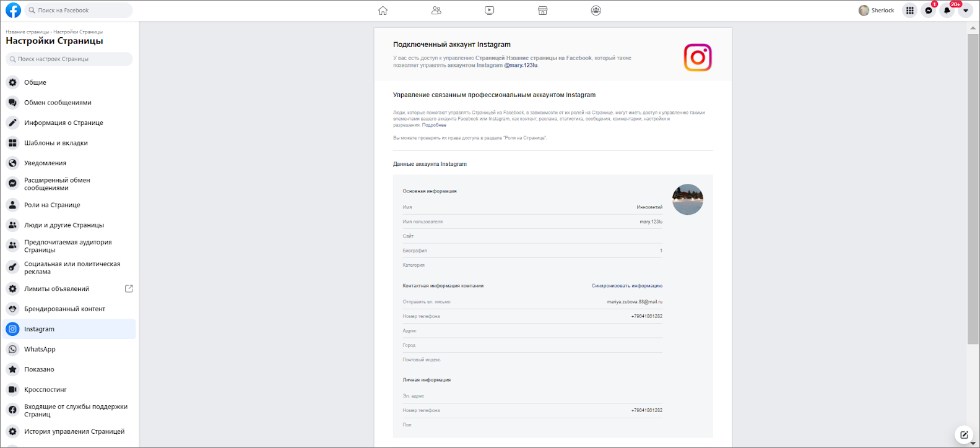Click the Sherlock profile avatar
Image resolution: width=980 pixels, height=448 pixels.
click(864, 11)
